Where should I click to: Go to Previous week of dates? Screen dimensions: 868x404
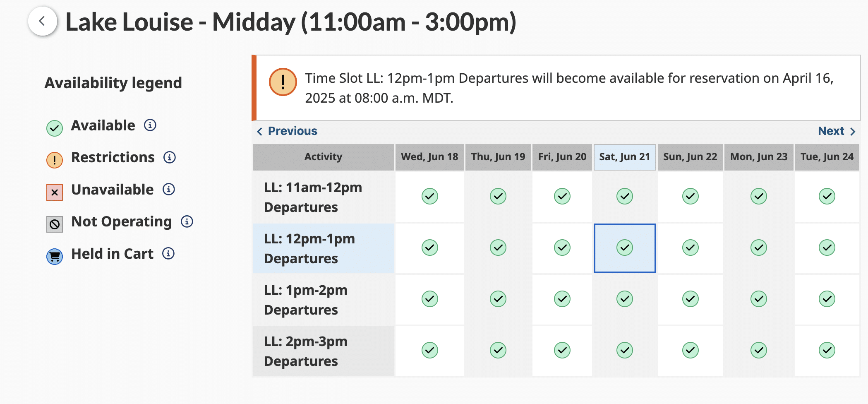[x=287, y=131]
